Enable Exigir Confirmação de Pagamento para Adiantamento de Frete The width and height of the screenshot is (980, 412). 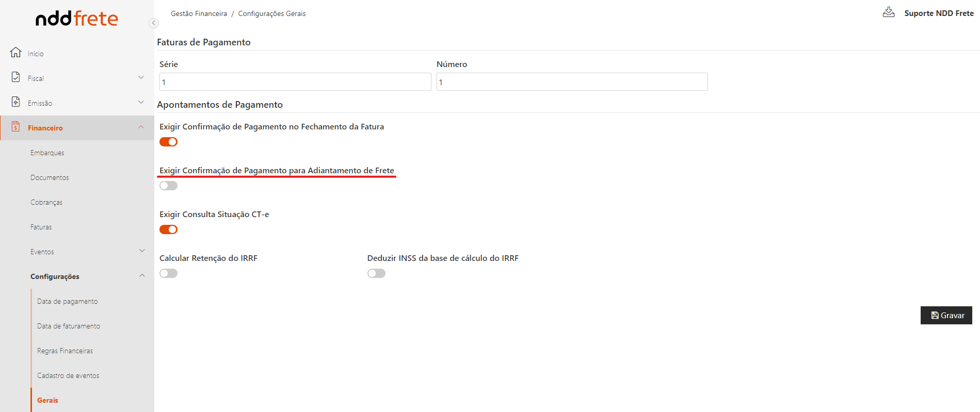click(168, 186)
